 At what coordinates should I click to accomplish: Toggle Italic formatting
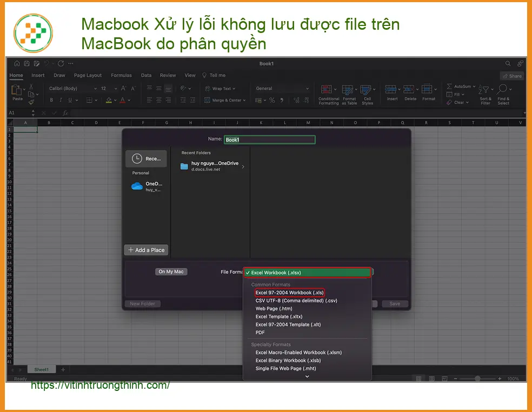61,100
